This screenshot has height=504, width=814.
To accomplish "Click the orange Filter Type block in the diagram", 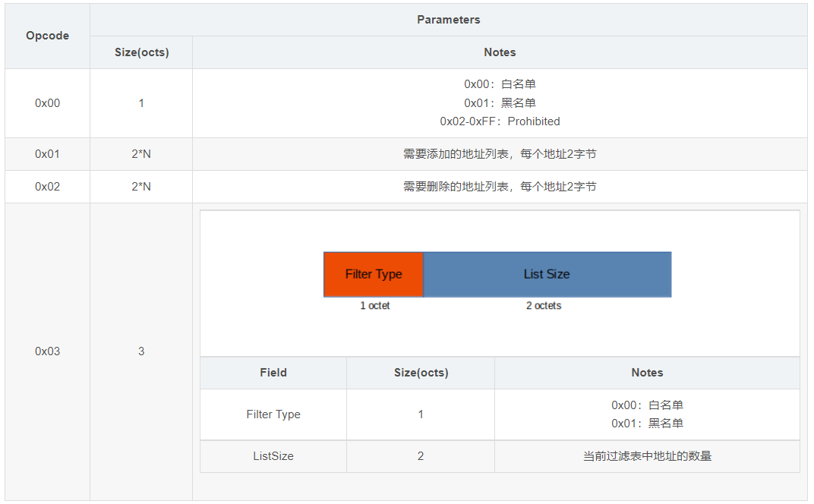I will [374, 275].
